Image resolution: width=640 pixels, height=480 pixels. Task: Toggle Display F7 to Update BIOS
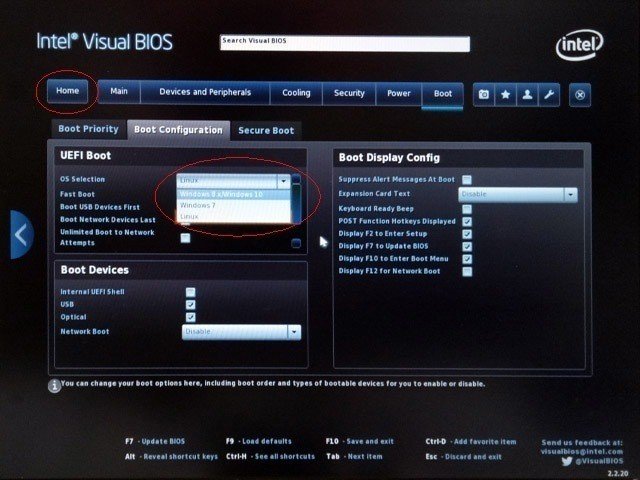coord(467,247)
